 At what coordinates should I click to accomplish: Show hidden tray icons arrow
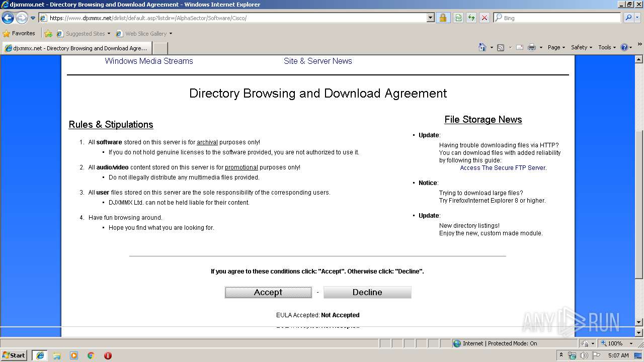[561, 355]
